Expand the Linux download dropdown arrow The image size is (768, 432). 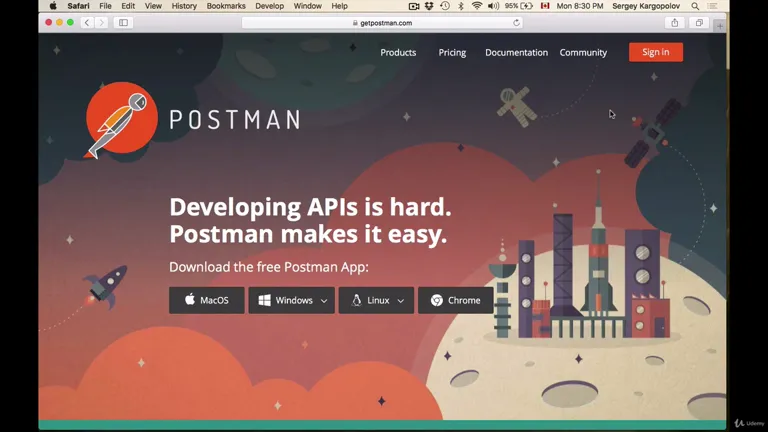click(x=401, y=301)
